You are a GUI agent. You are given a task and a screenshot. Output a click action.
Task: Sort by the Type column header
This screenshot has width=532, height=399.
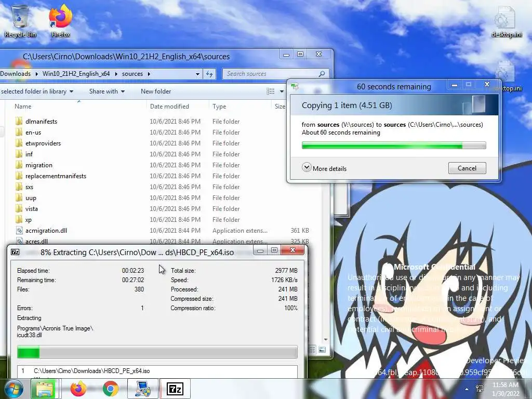pyautogui.click(x=219, y=106)
